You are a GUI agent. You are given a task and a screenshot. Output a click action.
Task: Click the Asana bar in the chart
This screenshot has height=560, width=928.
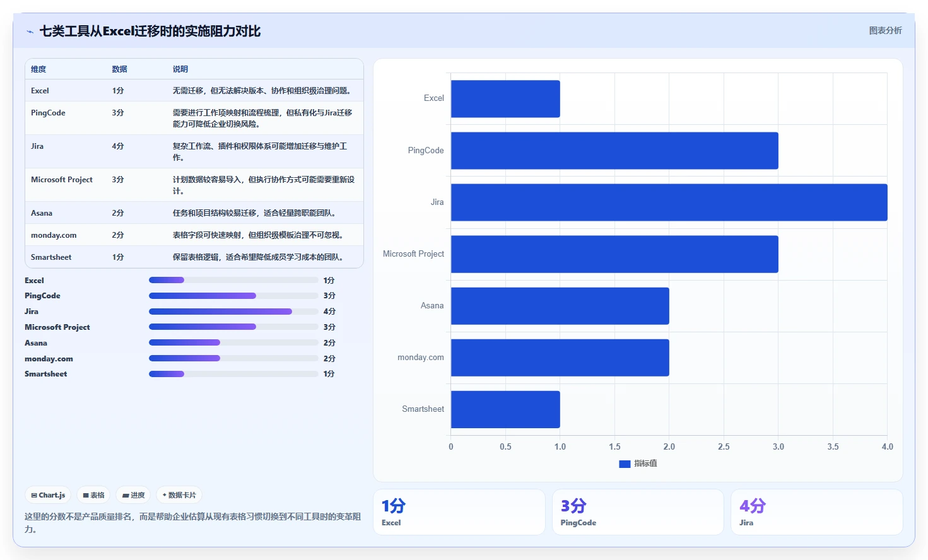click(560, 306)
